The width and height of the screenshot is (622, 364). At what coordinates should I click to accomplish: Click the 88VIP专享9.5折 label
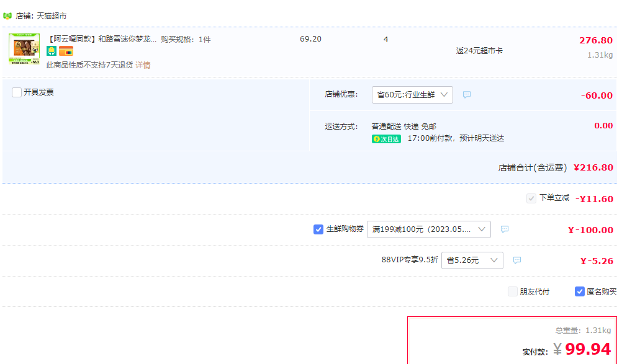coord(410,260)
